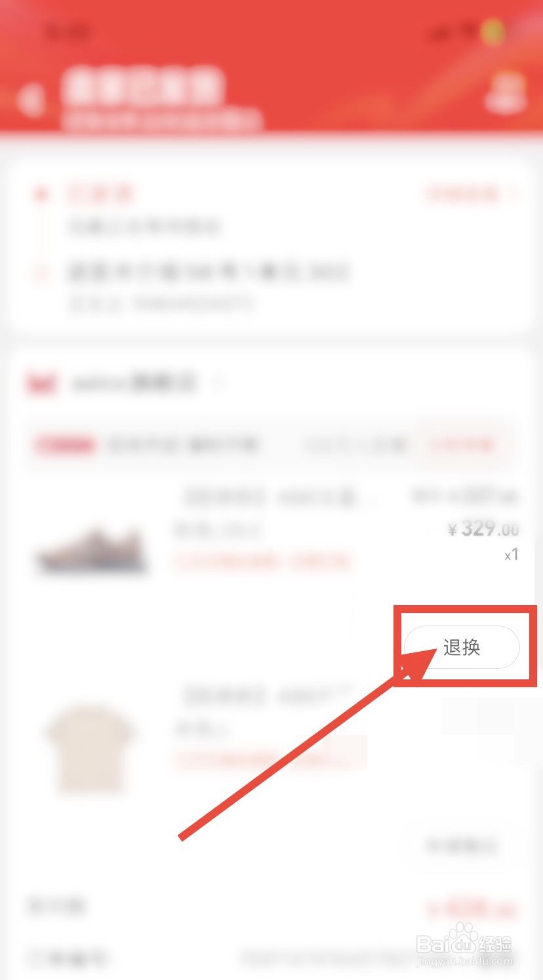This screenshot has height=980, width=543.
Task: Expand the chevron beside the store name
Action: tap(219, 383)
